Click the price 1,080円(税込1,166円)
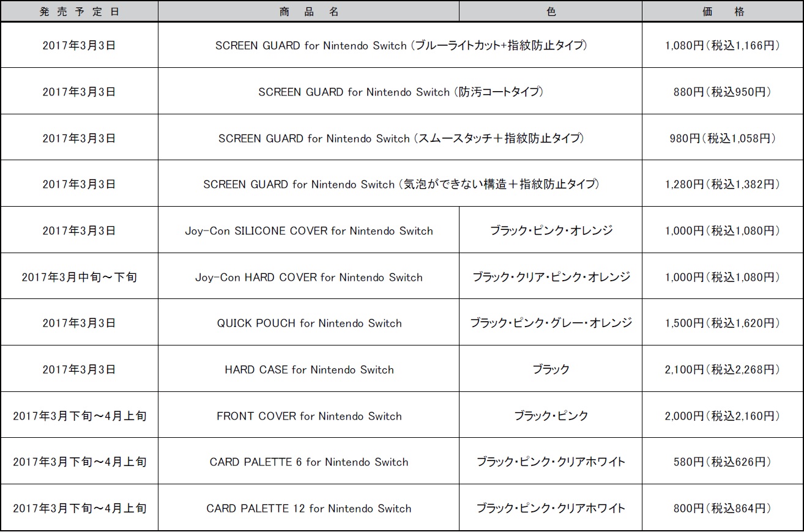Image resolution: width=804 pixels, height=532 pixels. point(723,45)
